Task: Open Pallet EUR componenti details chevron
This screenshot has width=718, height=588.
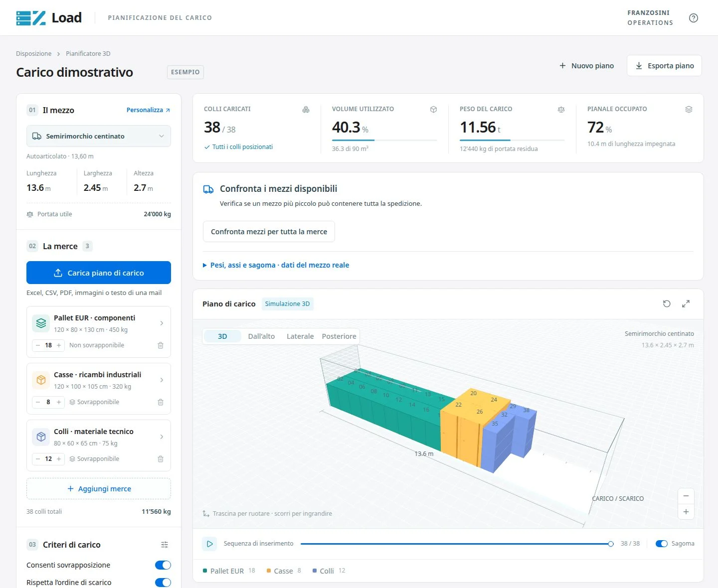Action: (x=162, y=323)
